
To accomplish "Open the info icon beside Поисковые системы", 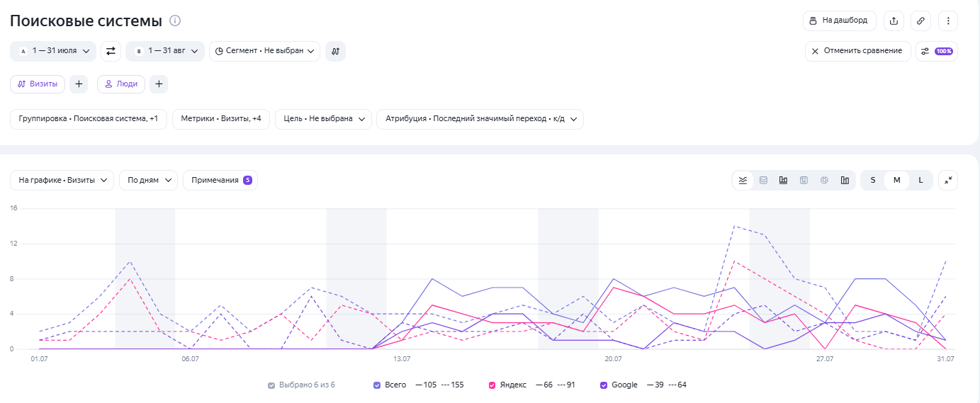I will click(x=175, y=21).
